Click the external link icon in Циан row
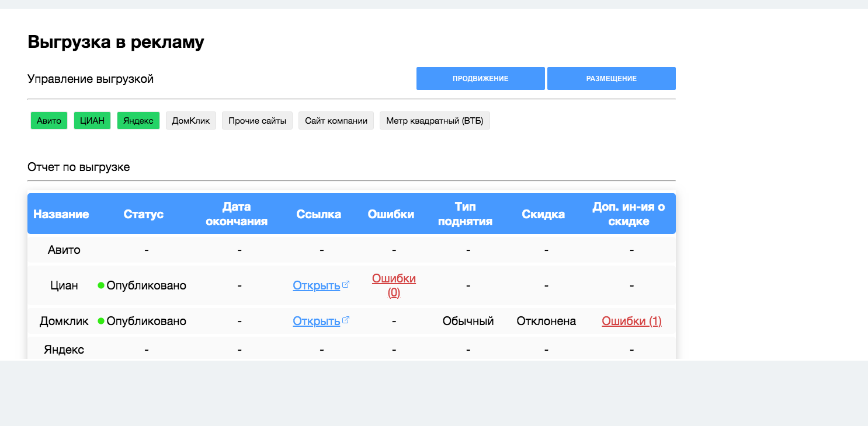This screenshot has width=868, height=426. click(346, 285)
